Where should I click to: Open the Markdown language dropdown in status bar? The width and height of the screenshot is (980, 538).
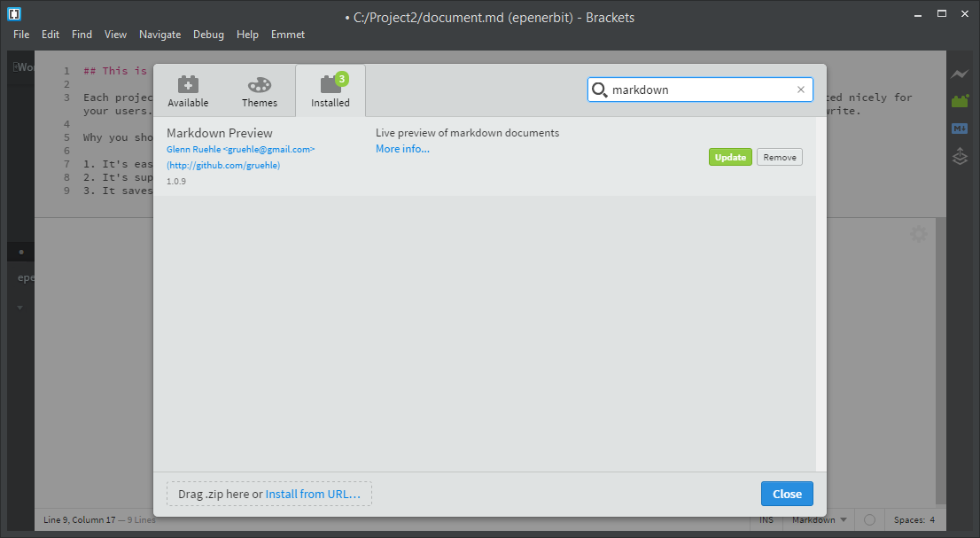click(x=819, y=520)
